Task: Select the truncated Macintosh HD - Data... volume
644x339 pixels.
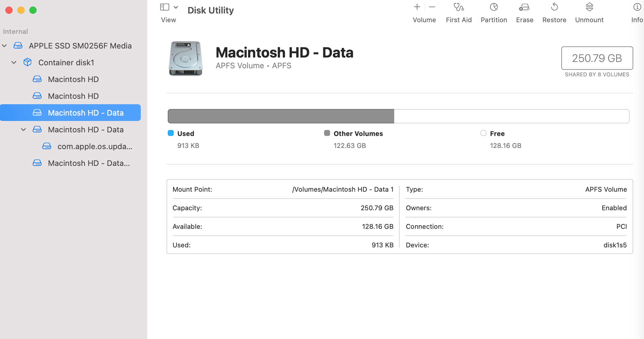Action: (89, 163)
